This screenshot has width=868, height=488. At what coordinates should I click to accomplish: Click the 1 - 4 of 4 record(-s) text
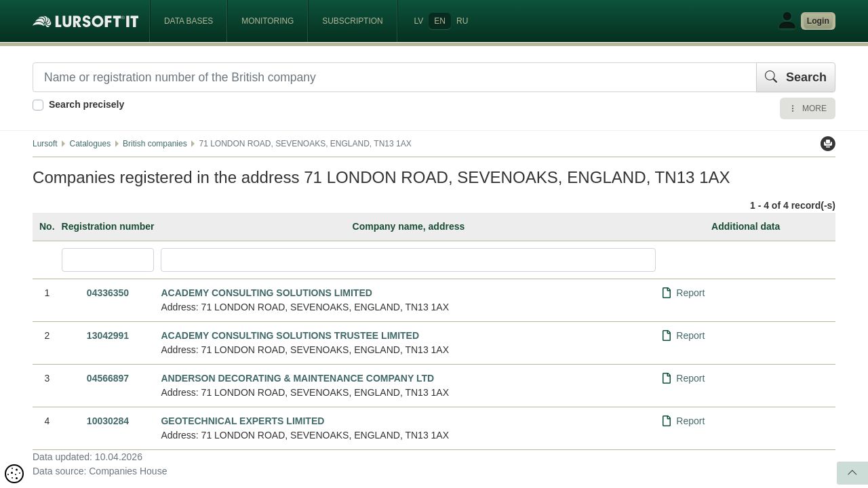pos(793,205)
